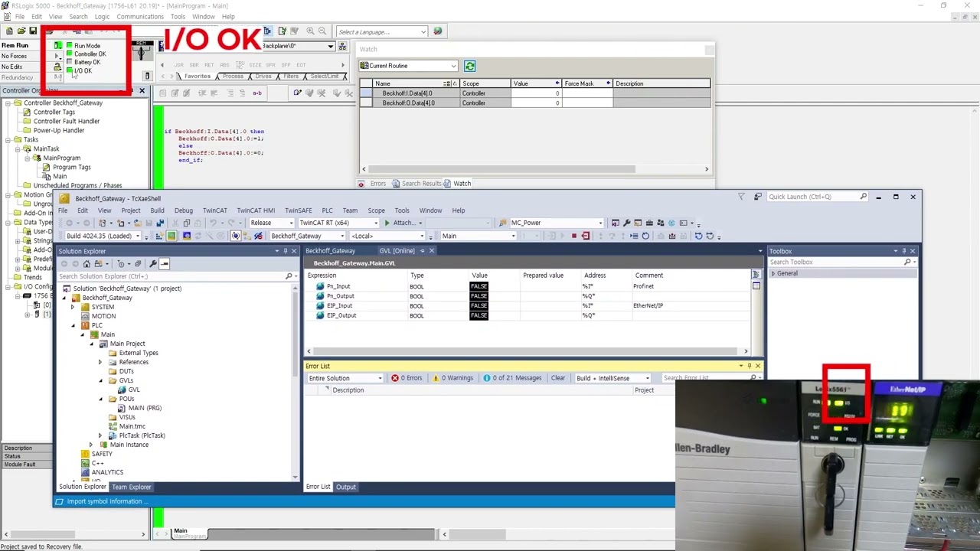
Task: Click the Solution Explorer search magnifier icon
Action: click(289, 276)
